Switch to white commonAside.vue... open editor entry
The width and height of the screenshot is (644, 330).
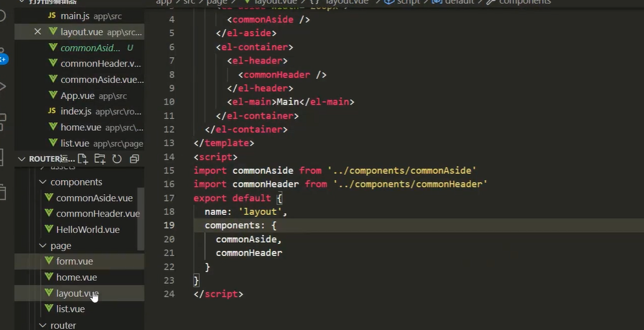pos(102,80)
